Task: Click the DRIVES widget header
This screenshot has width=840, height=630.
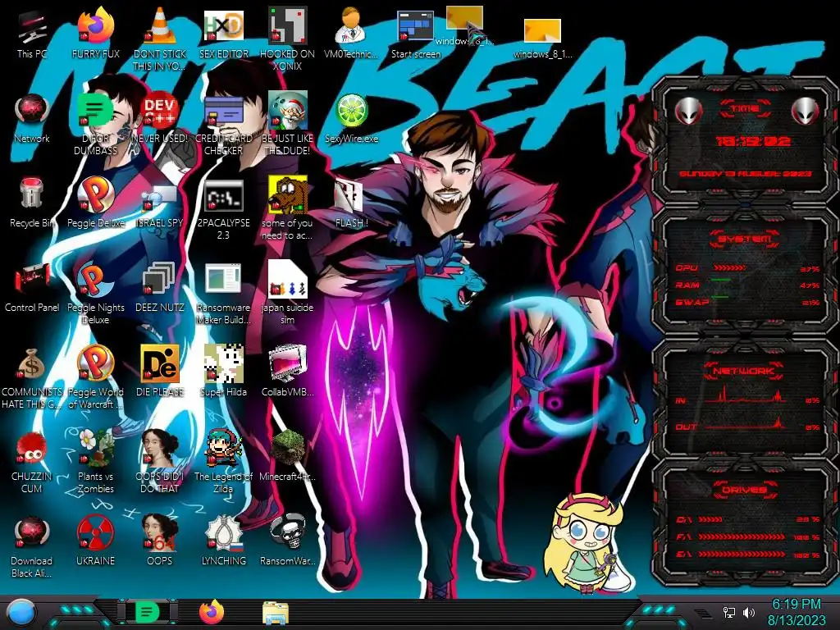Action: (744, 489)
